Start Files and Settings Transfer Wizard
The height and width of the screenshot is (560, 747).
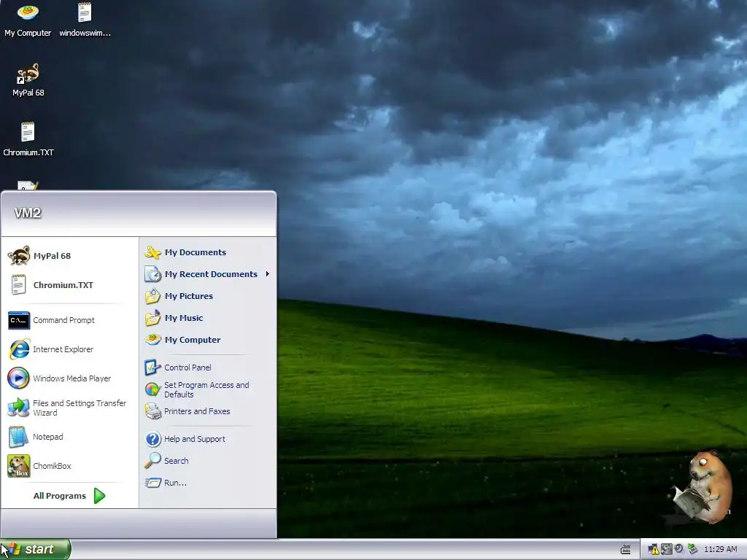(69, 408)
